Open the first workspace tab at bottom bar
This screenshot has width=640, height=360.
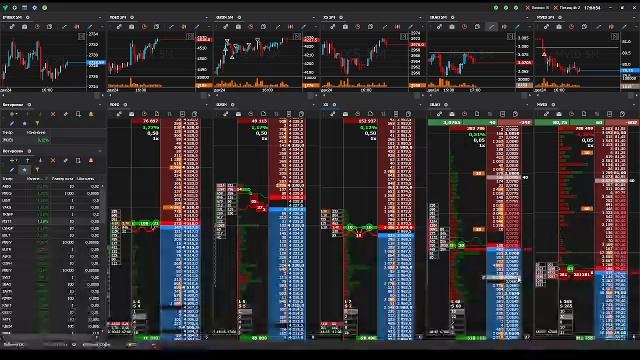pyautogui.click(x=14, y=345)
